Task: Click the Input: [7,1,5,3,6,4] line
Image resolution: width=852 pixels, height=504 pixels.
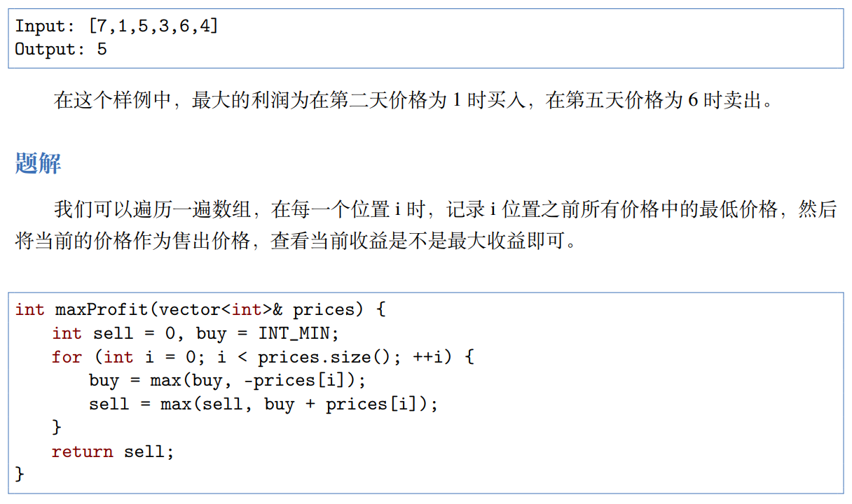Action: [116, 26]
